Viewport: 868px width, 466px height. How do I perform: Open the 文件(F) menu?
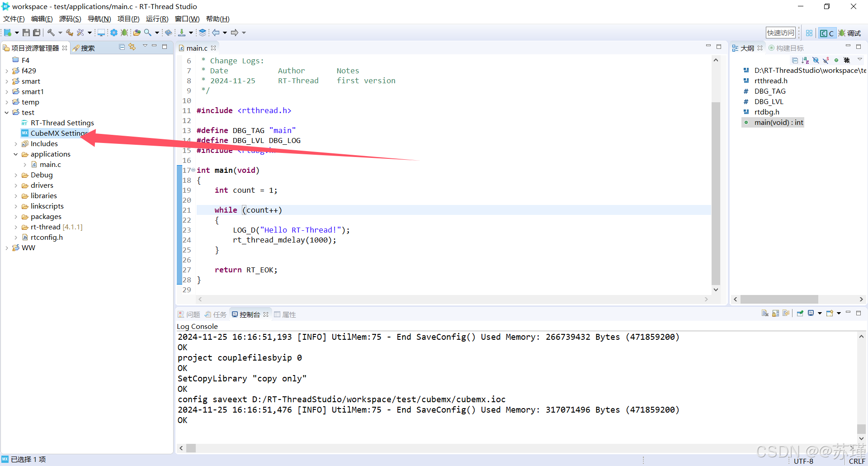tap(14, 19)
